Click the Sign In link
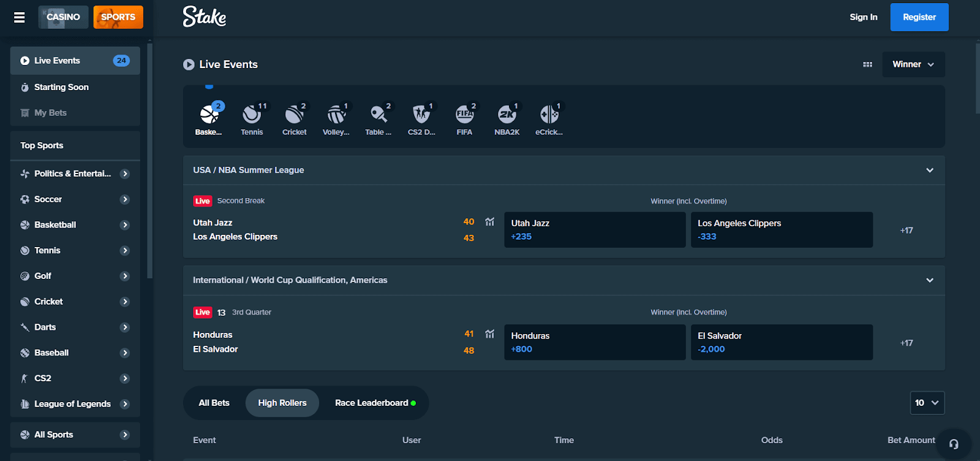Screen dimensions: 980x461 click(x=864, y=17)
